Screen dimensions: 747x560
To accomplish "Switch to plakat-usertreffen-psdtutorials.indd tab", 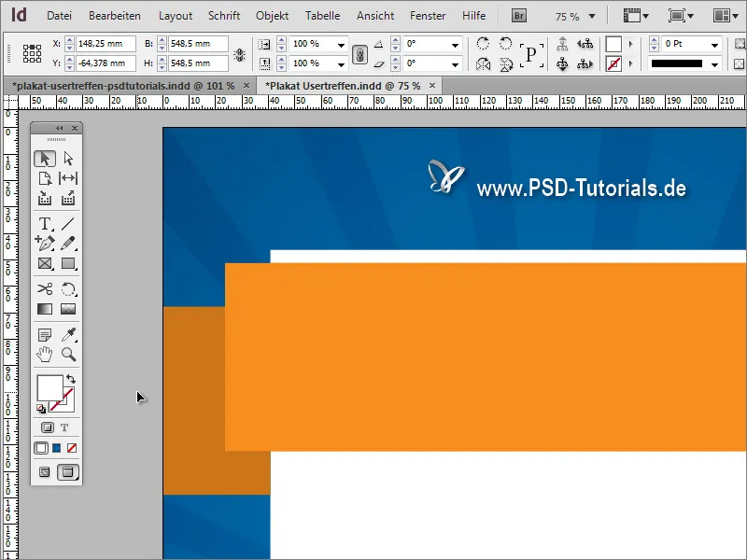I will tap(123, 86).
